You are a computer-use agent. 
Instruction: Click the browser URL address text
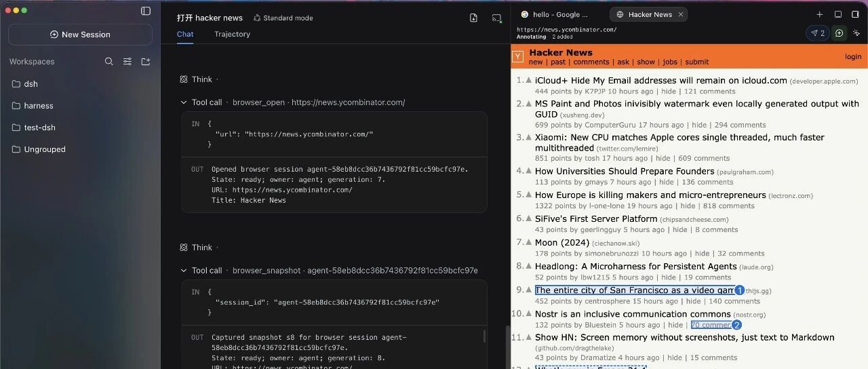[567, 30]
